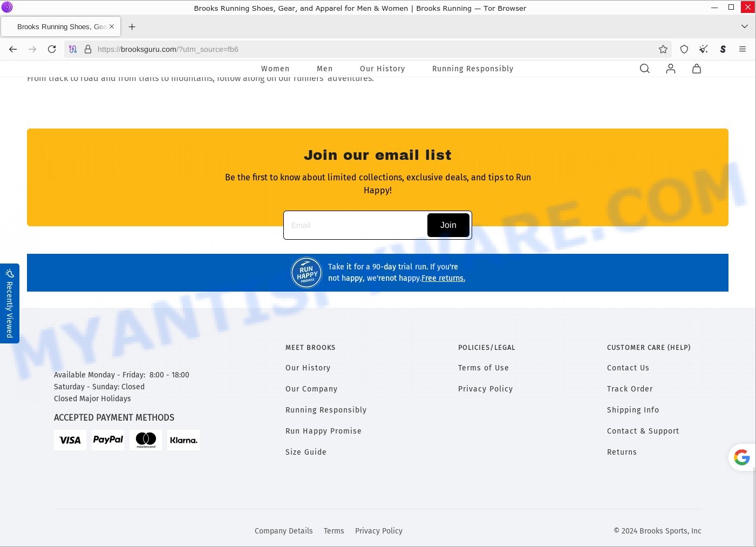Click the Mastercard payment logo
Viewport: 756px width, 547px height.
click(146, 440)
